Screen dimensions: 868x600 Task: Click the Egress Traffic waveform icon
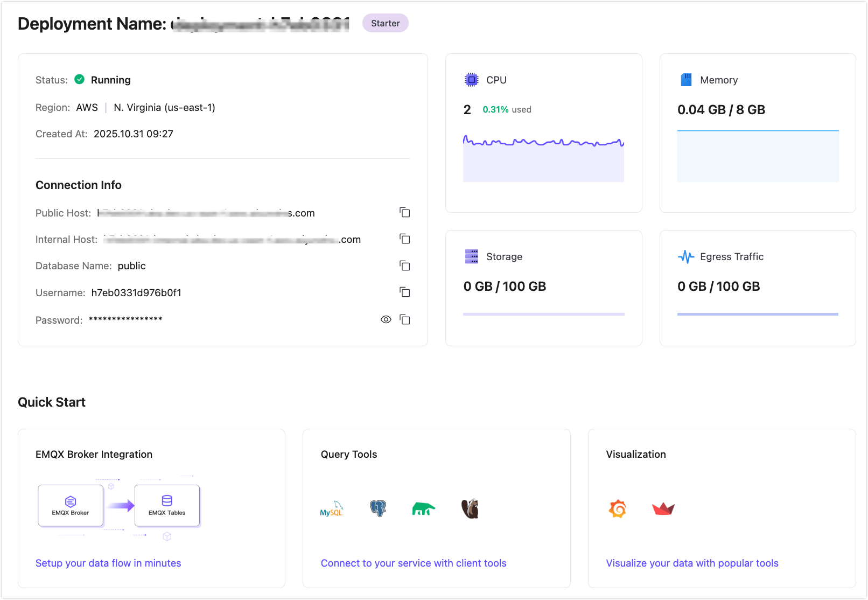(686, 256)
